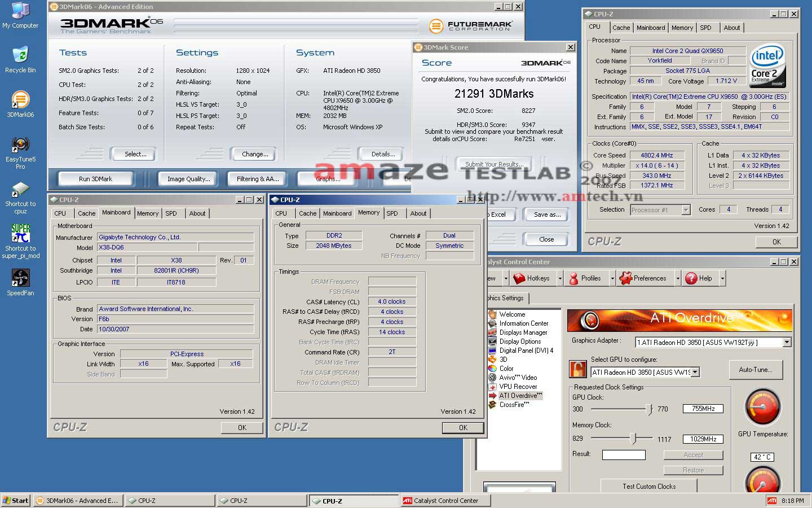Image resolution: width=812 pixels, height=508 pixels.
Task: Click the Memory Clock slider handle
Action: tap(633, 439)
